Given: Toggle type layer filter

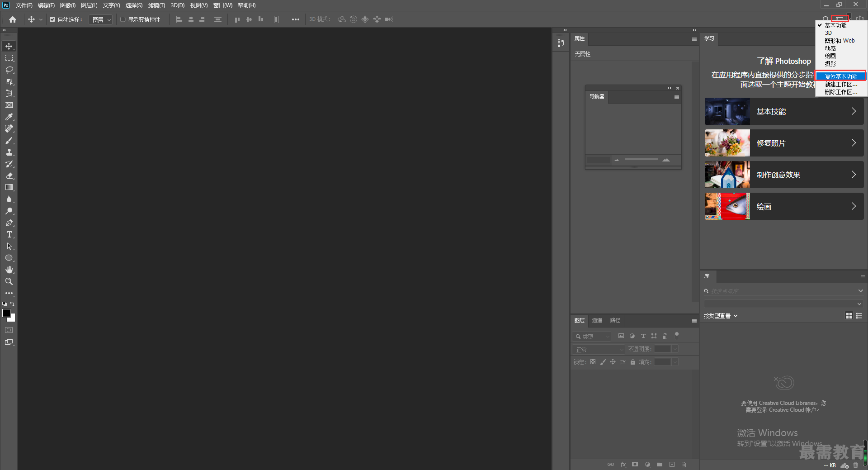Looking at the screenshot, I should click(643, 336).
